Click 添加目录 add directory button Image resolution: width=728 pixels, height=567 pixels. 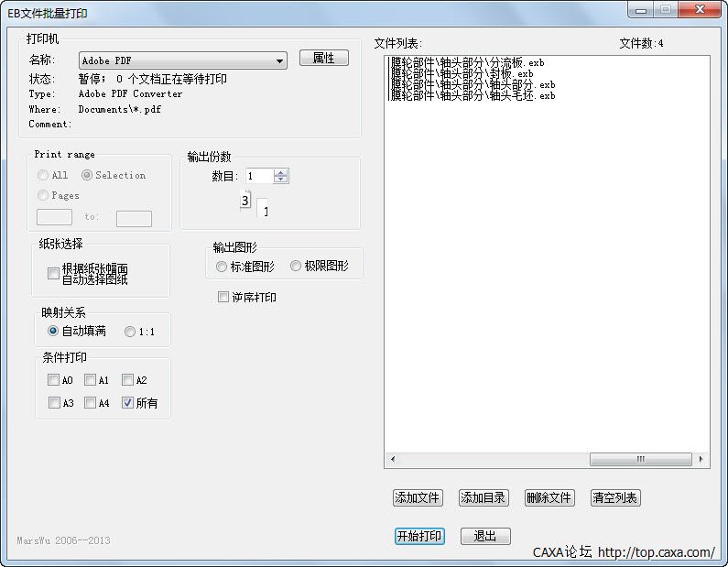pyautogui.click(x=483, y=498)
